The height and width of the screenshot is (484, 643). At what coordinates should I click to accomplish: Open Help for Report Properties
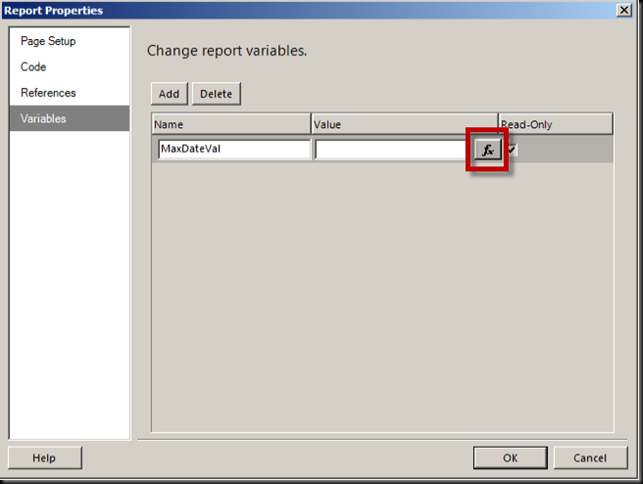click(x=44, y=458)
